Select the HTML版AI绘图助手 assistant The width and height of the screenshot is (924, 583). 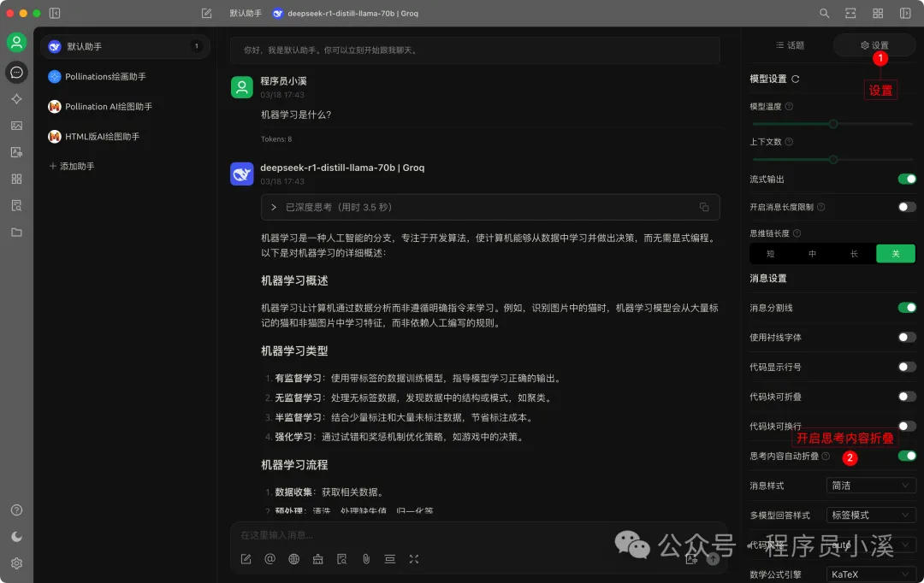pyautogui.click(x=125, y=137)
